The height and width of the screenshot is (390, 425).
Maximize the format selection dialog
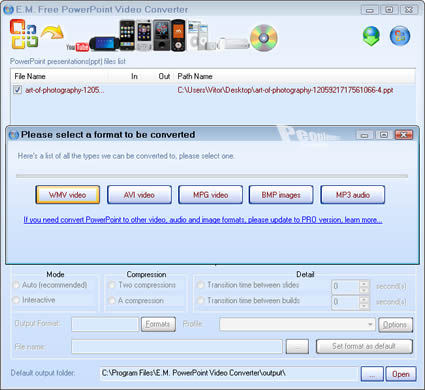pos(384,135)
